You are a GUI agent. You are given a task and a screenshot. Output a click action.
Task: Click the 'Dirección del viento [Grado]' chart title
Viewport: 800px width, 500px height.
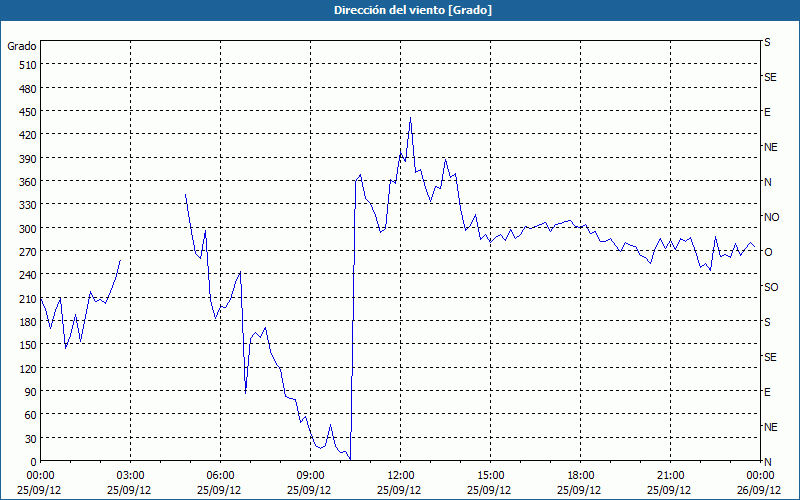(x=413, y=10)
